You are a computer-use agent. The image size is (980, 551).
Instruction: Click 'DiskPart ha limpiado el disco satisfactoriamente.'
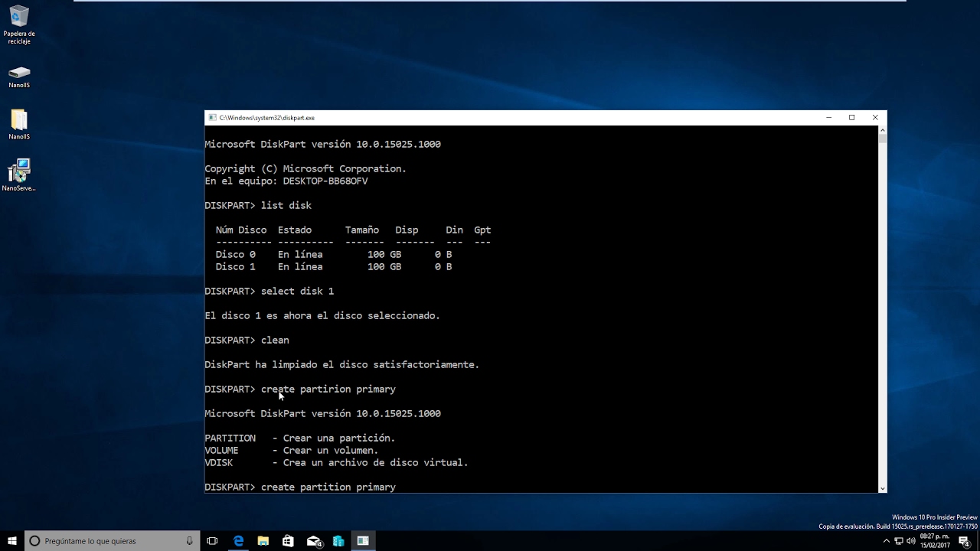point(341,365)
